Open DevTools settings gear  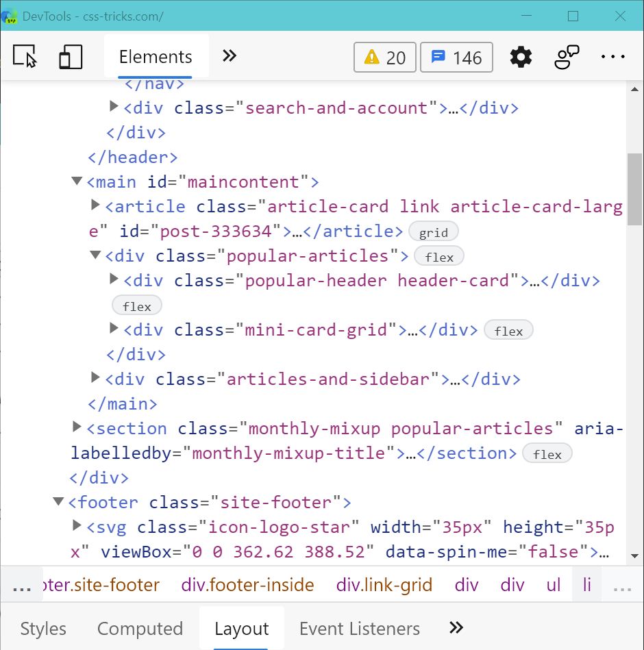[521, 57]
